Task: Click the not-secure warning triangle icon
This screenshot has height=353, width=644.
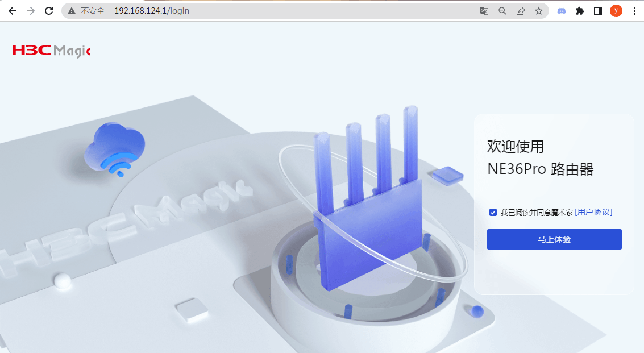Action: [x=72, y=11]
